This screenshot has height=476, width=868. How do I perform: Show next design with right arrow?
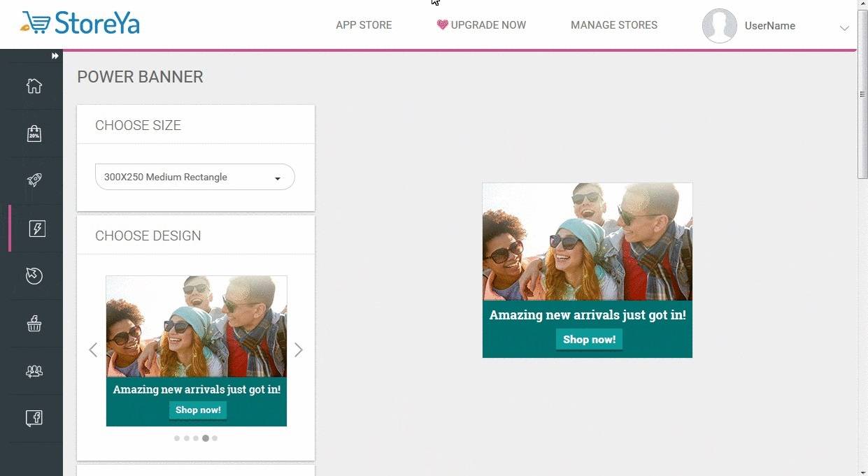coord(299,349)
